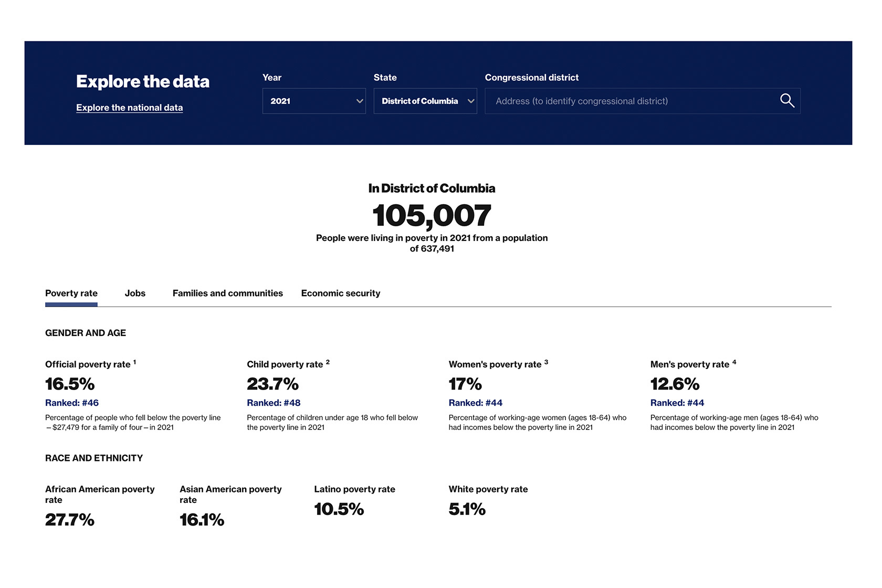Stay on the Poverty rate tab
The height and width of the screenshot is (588, 882).
tap(71, 293)
